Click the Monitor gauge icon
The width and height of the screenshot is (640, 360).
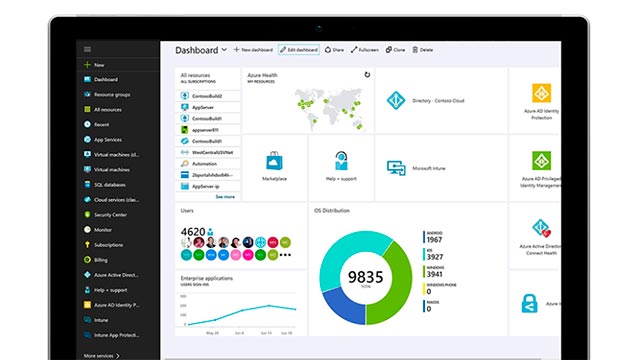pos(87,229)
